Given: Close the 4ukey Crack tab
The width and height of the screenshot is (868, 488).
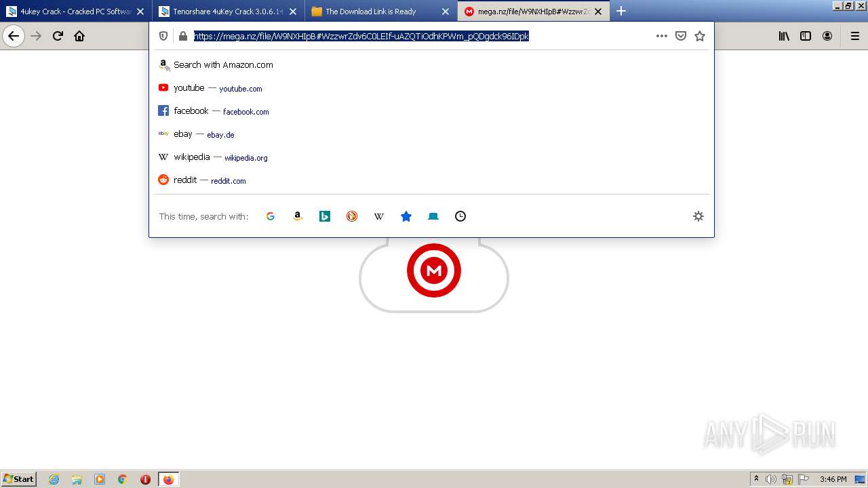Looking at the screenshot, I should click(140, 12).
